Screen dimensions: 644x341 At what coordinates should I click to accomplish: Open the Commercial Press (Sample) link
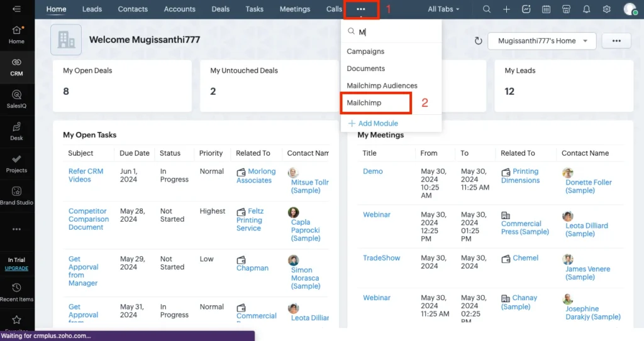tap(525, 228)
